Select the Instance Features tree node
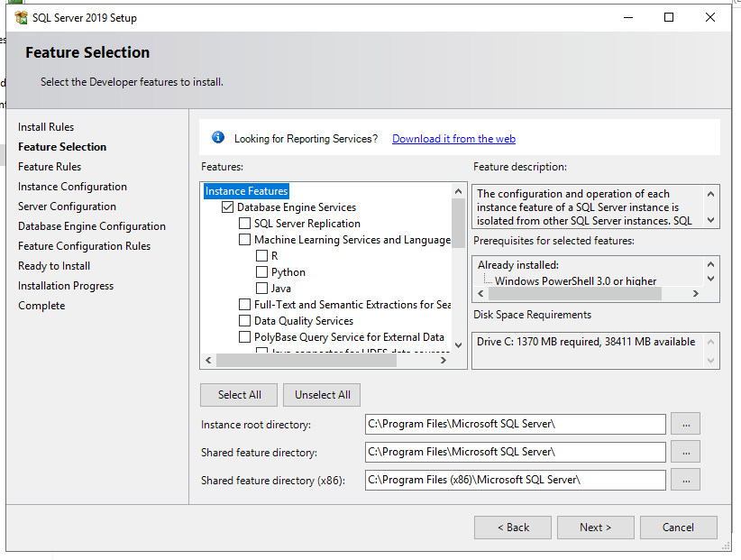The image size is (741, 560). pos(246,191)
